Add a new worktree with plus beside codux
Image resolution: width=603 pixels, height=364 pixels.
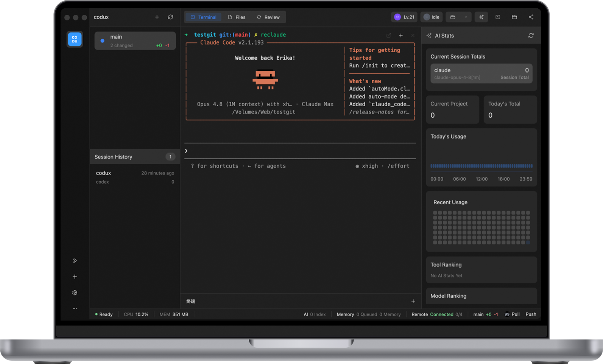[157, 17]
